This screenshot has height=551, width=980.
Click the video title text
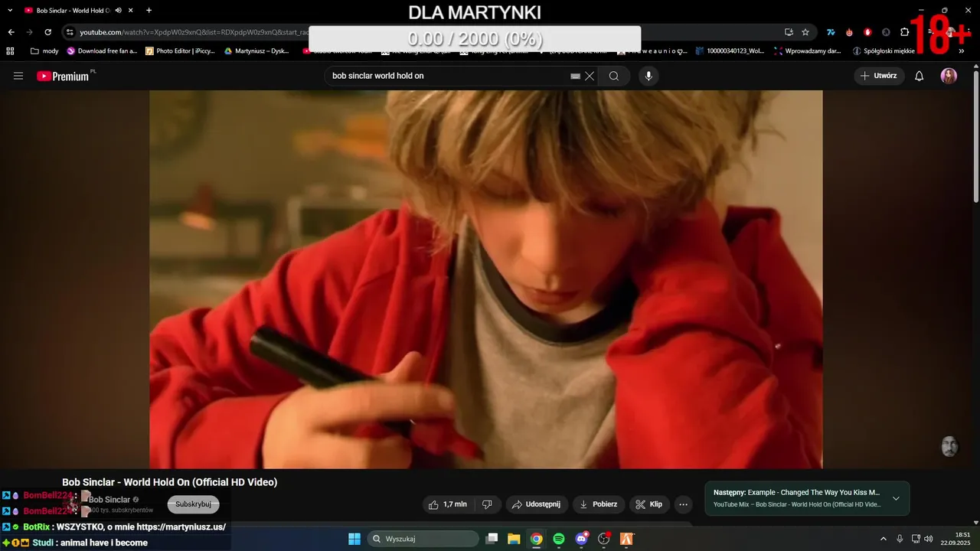coord(169,482)
